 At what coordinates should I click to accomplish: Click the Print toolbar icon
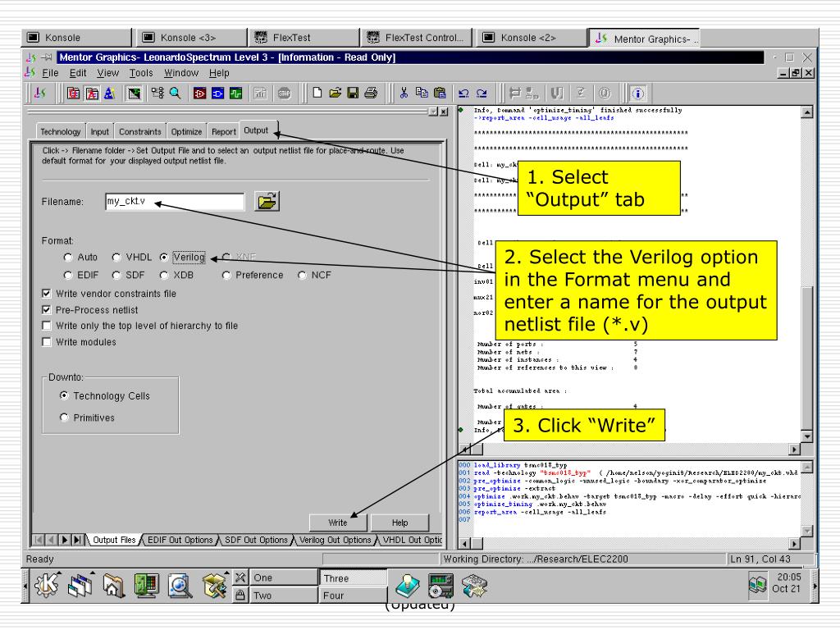(x=371, y=94)
